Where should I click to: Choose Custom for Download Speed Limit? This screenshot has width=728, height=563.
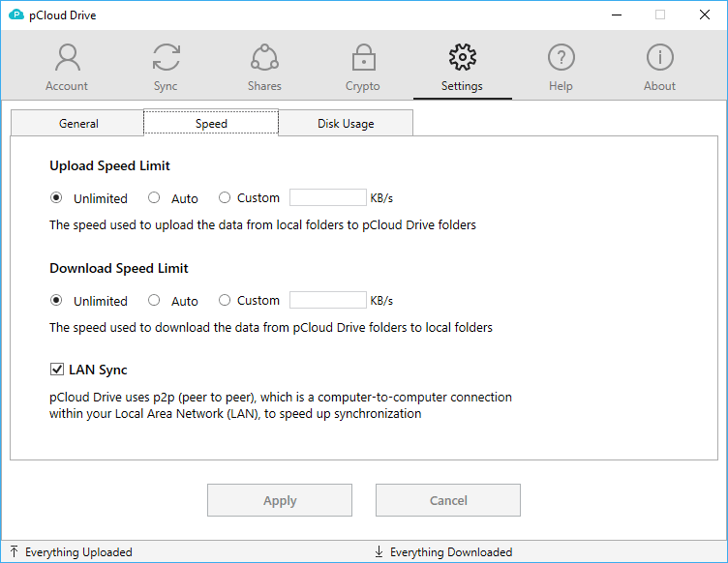225,301
